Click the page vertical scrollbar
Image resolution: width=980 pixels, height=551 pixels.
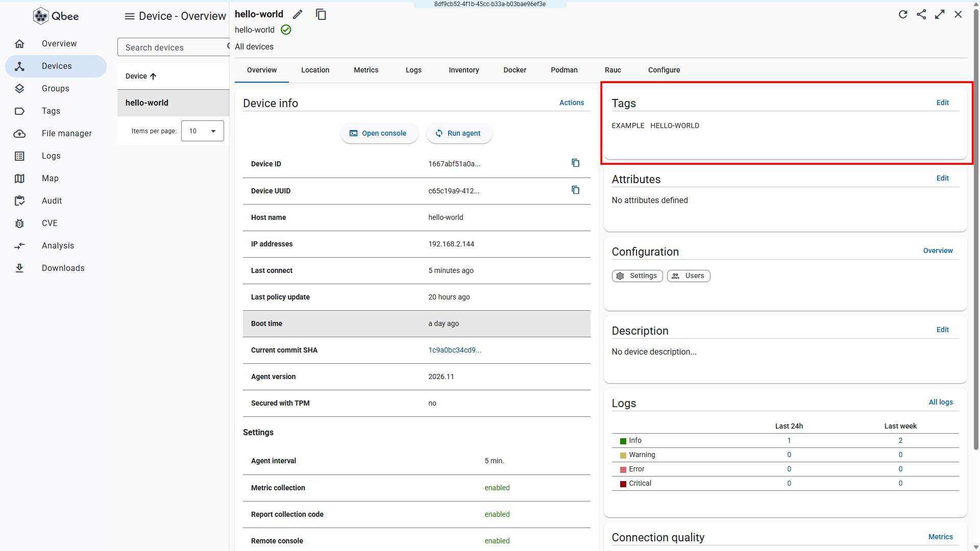click(x=976, y=230)
